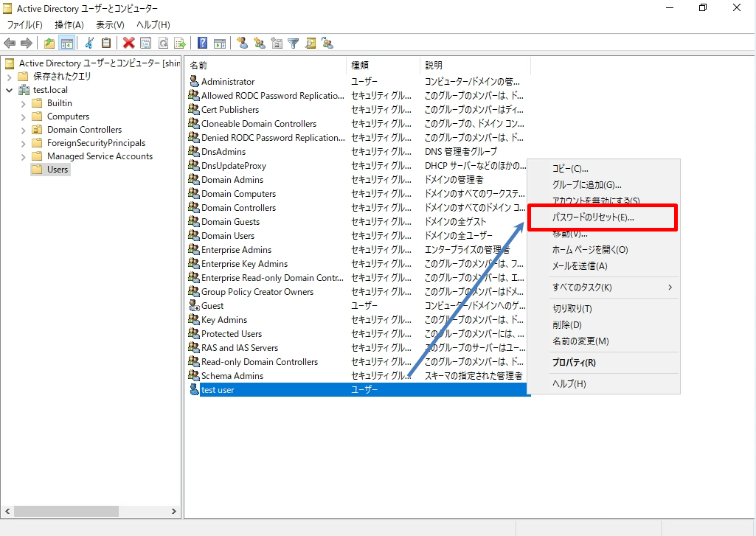756x536 pixels.
Task: Sort list by 名前 column header
Action: click(266, 65)
